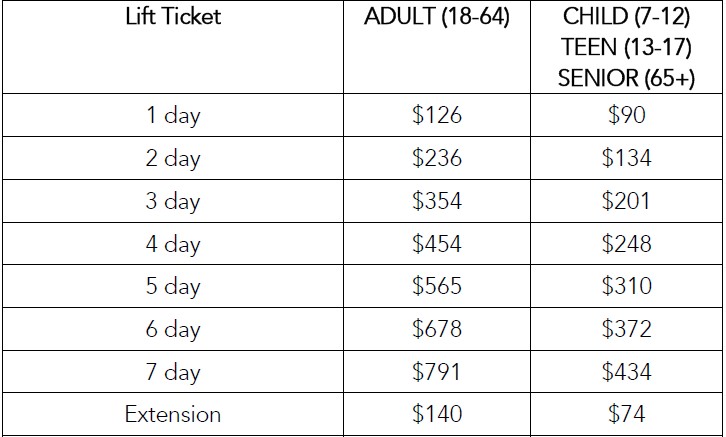Click the $201 price cell
This screenshot has width=726, height=437.
(626, 201)
